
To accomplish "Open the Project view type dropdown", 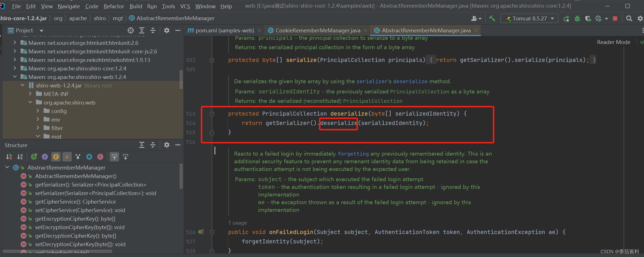I will (41, 30).
